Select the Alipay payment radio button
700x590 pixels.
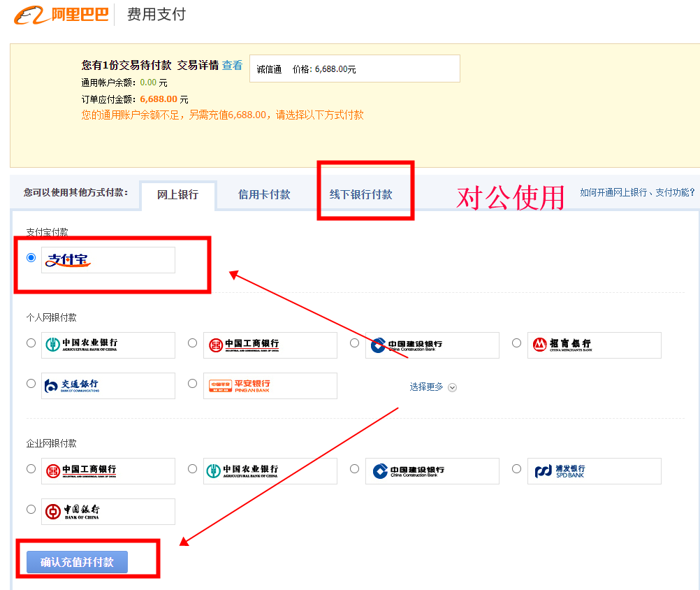click(x=30, y=257)
